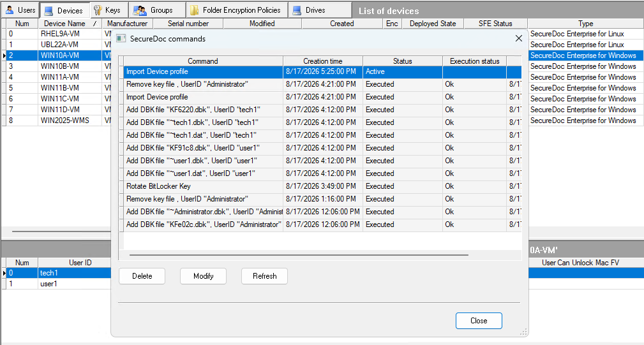
Task: Click the commands list horizontal scrollbar
Action: point(299,254)
